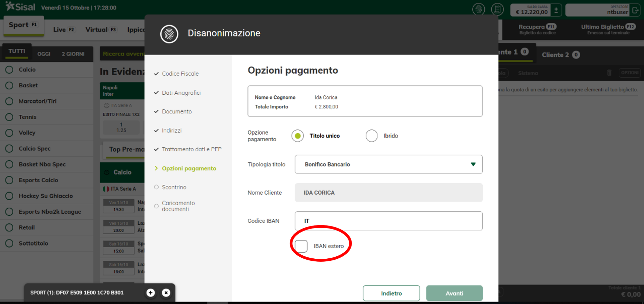Open the Tipologia titolo Bonifico Bancario dropdown
The image size is (644, 304).
(388, 164)
